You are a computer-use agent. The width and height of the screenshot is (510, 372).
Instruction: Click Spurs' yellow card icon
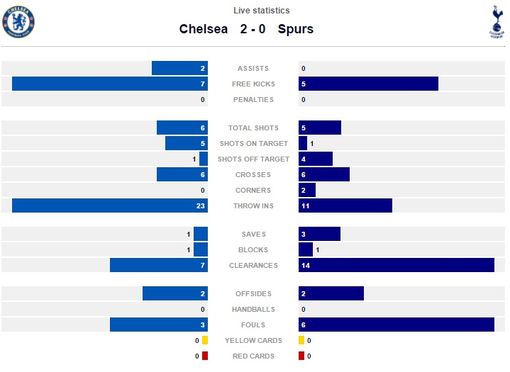click(301, 340)
